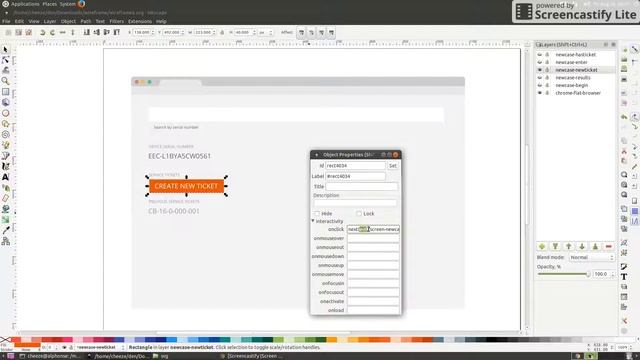Screen dimensions: 640x360
Task: Toggle visibility of chrome-flat-browser layer
Action: click(540, 93)
